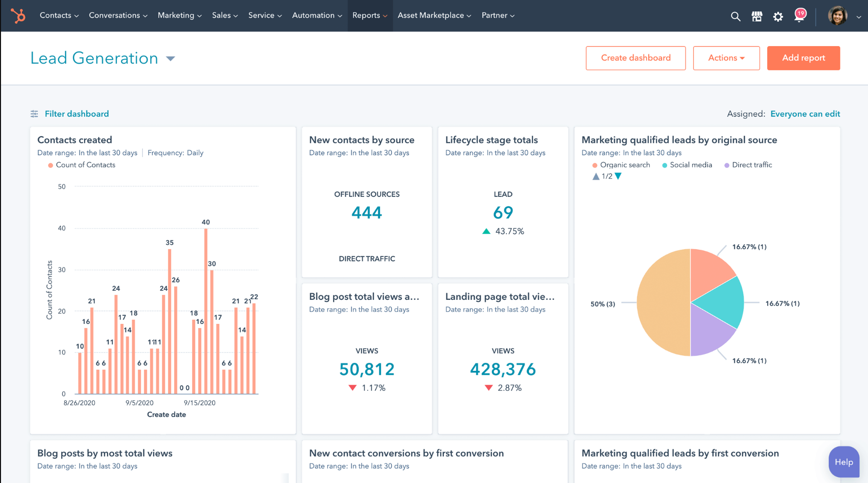Viewport: 868px width, 483px height.
Task: Click the HubSpot sprocket logo
Action: click(18, 16)
